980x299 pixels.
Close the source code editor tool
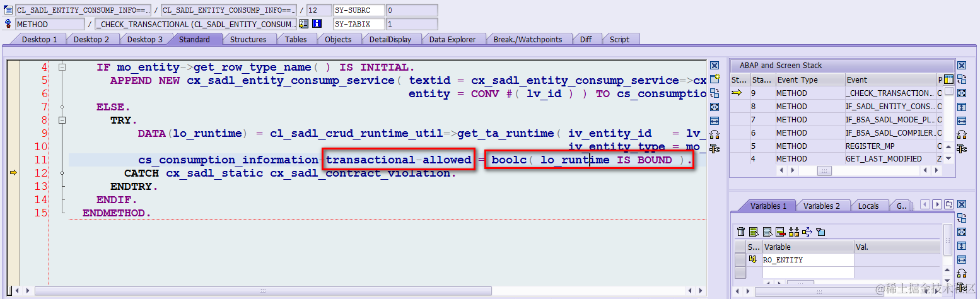[715, 66]
